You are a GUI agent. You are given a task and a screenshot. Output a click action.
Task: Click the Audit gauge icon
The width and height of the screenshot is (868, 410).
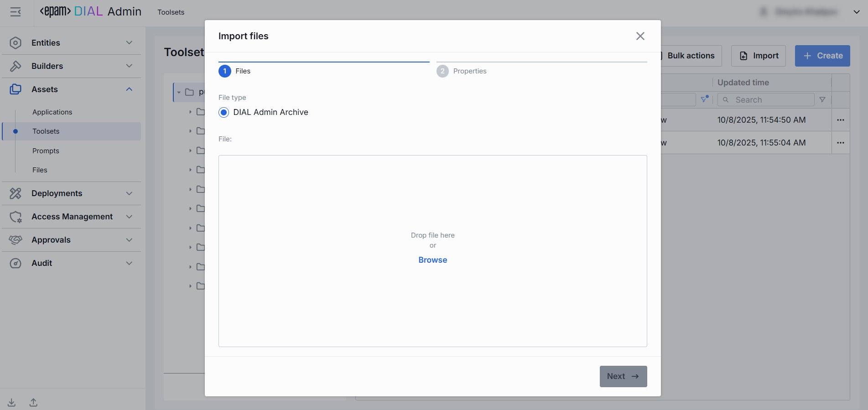pos(16,263)
